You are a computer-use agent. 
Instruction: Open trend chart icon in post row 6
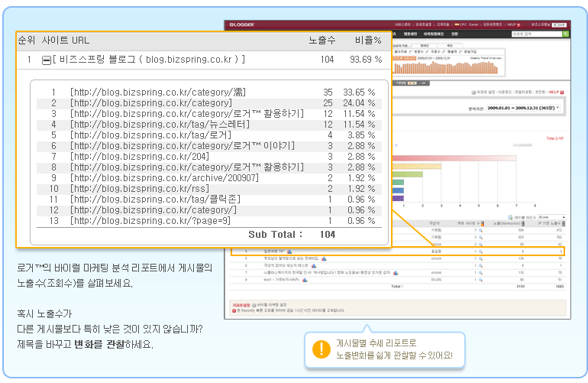point(314,266)
